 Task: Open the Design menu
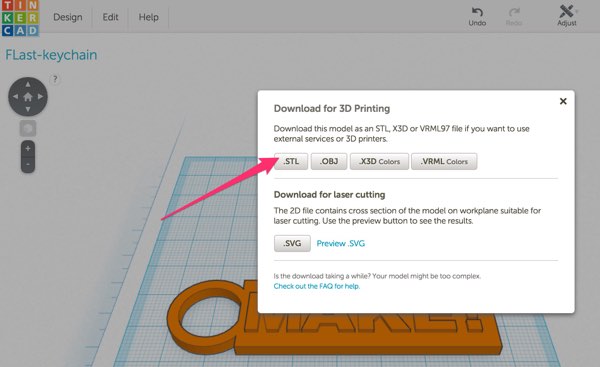tap(68, 17)
